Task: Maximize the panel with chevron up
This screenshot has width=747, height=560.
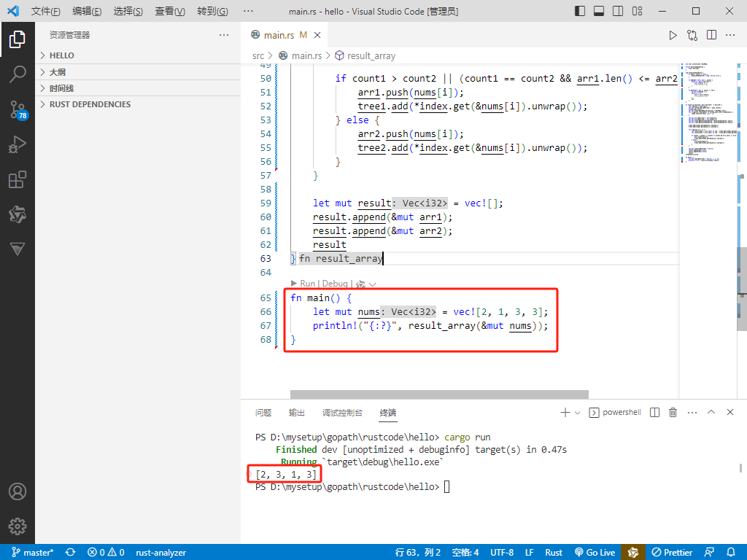Action: 711,413
